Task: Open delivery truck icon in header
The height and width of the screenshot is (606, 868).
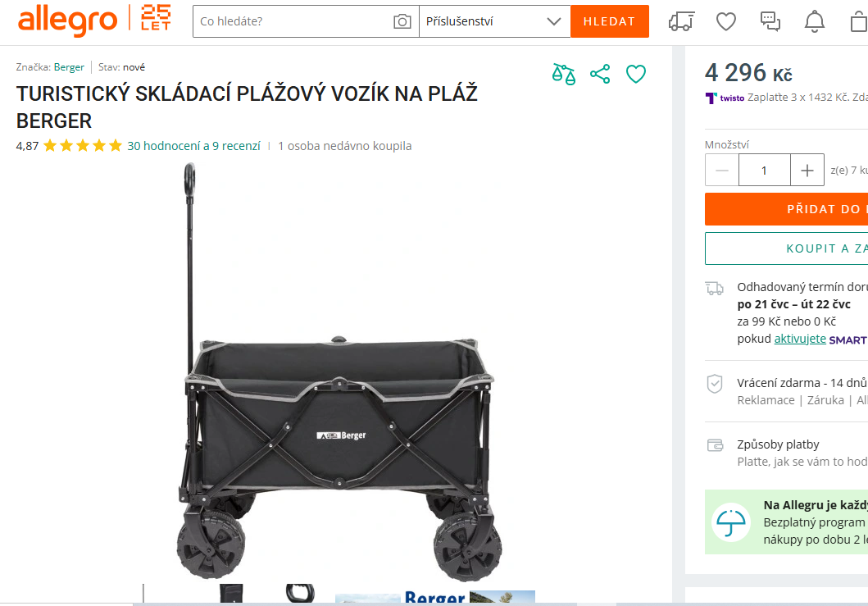Action: tap(681, 21)
